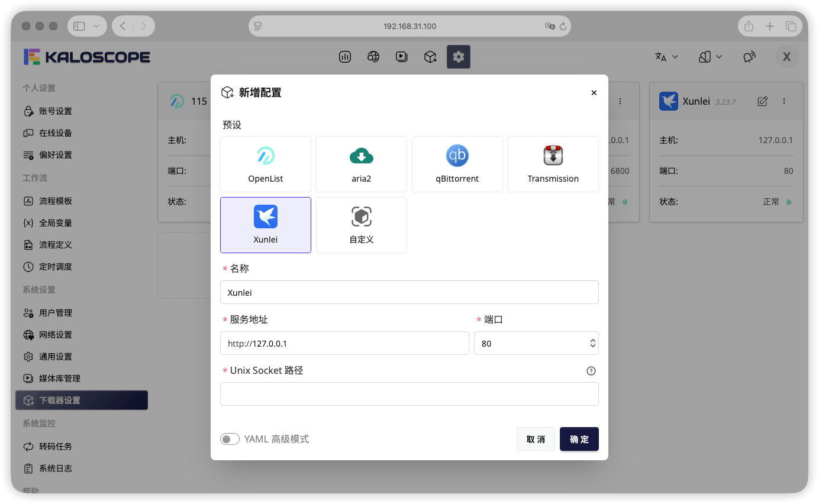Edit the Xunlei card configuration
Viewport: 819px width, 504px height.
[x=763, y=101]
